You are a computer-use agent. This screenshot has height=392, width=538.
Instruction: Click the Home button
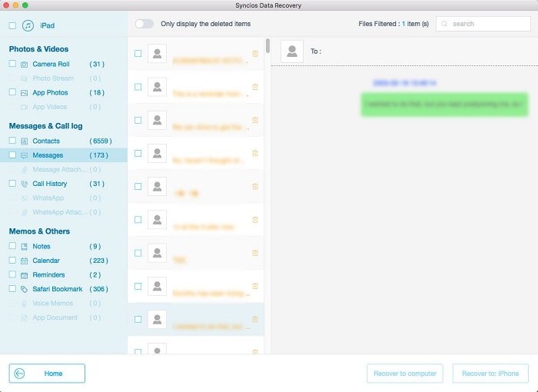(x=47, y=374)
